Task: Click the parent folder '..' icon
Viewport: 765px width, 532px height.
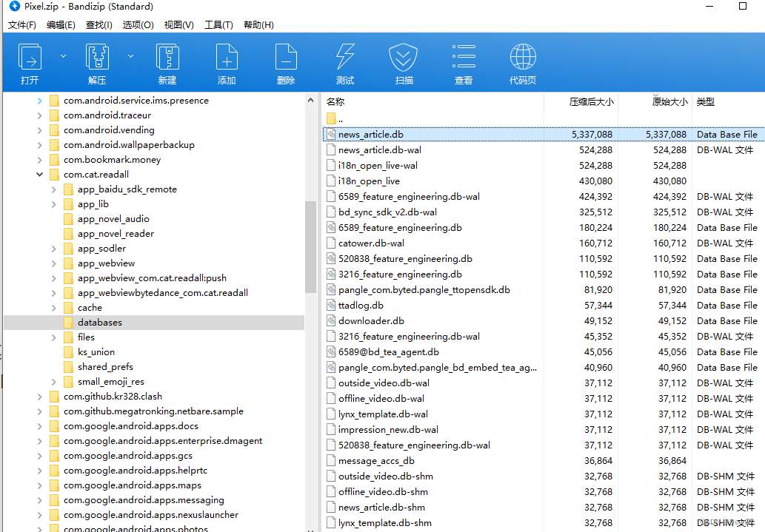Action: pyautogui.click(x=331, y=118)
